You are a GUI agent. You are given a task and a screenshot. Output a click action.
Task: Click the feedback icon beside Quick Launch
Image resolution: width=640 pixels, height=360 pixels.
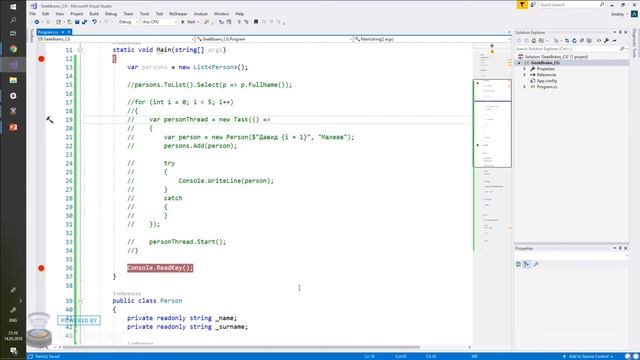[x=533, y=5]
